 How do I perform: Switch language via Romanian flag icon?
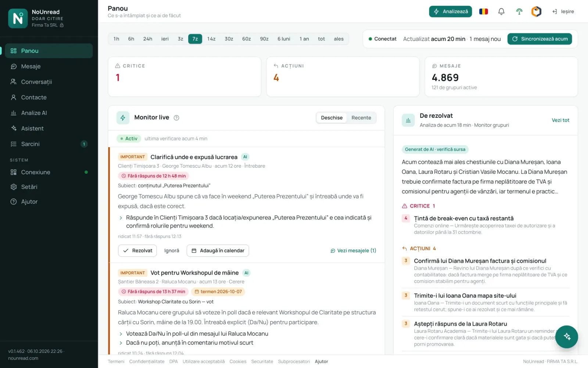pos(484,11)
